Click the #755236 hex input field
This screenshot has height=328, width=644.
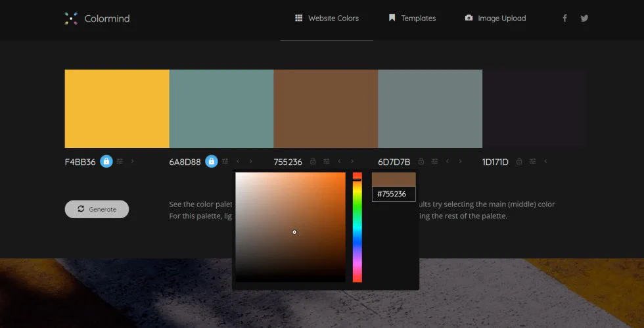click(394, 194)
